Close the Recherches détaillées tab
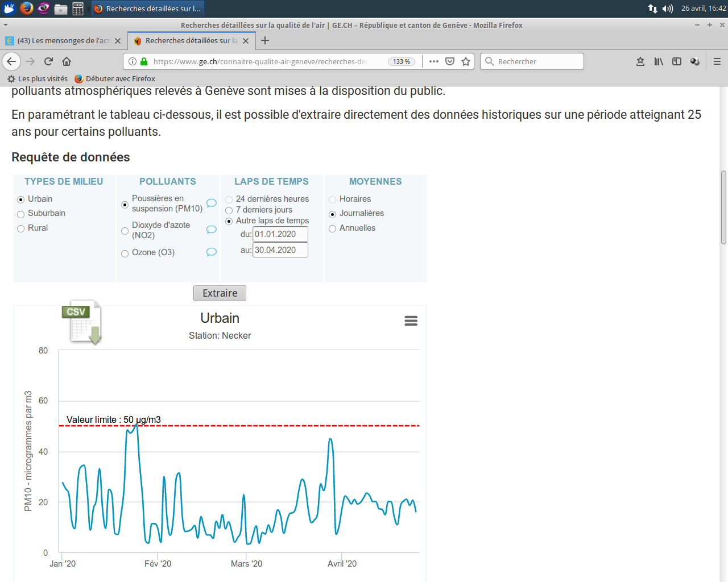 [x=246, y=41]
